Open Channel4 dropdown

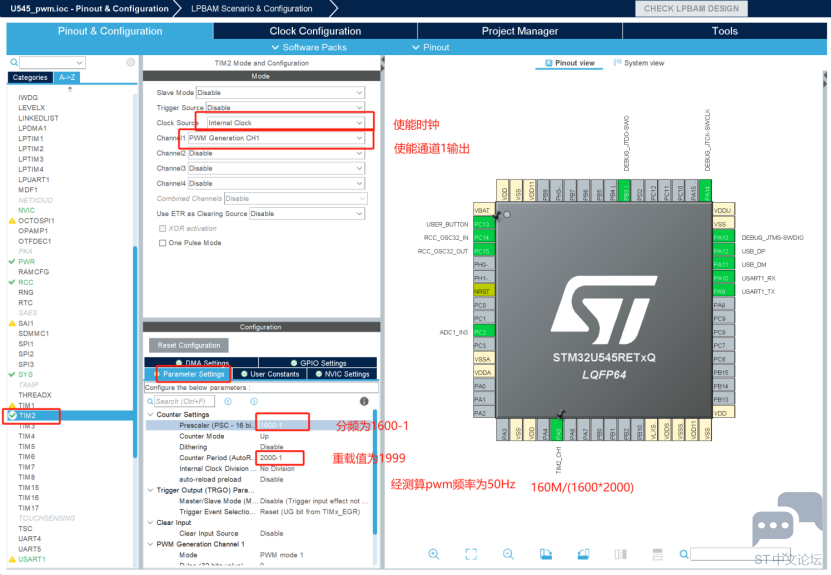pos(276,183)
